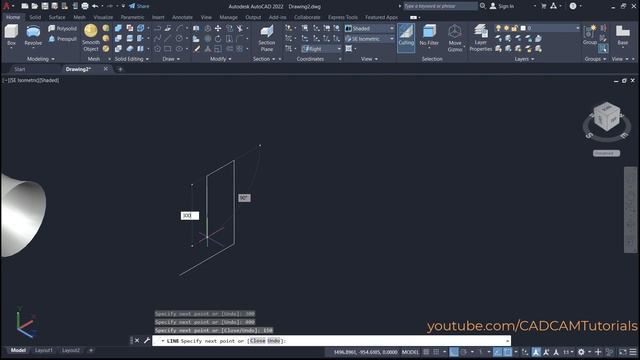Close the command line window
The image size is (640, 360).
(137, 340)
